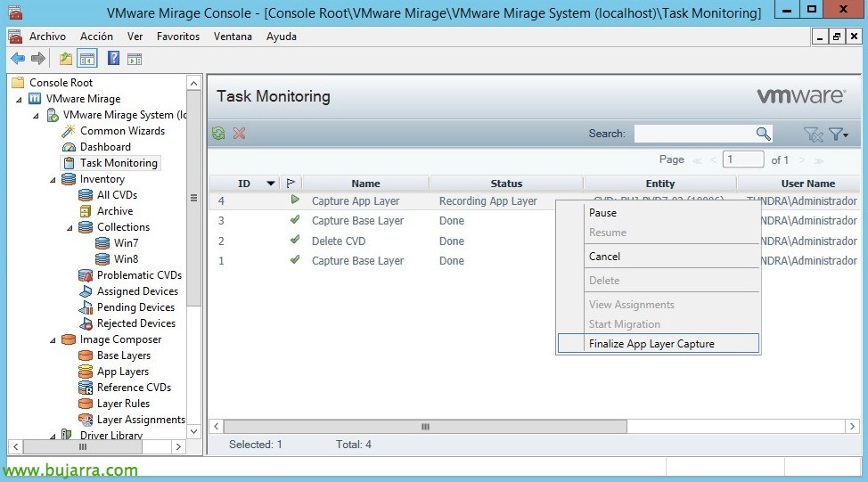Click the All CVDs icon

coord(86,195)
